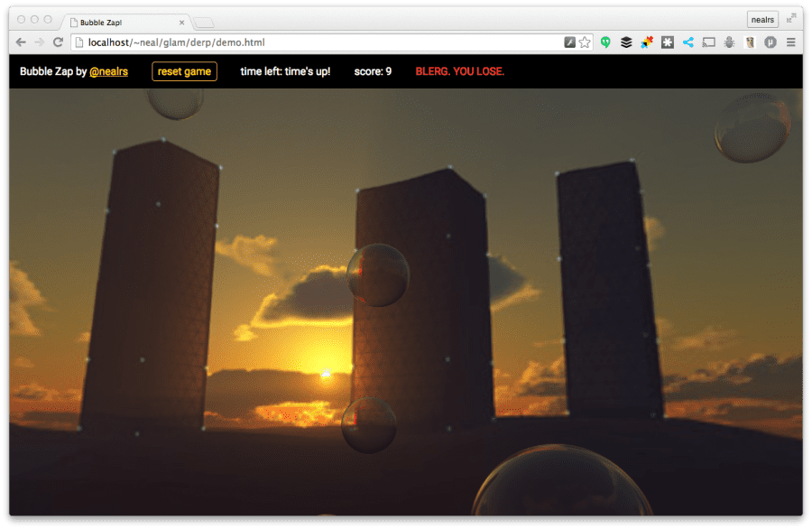The height and width of the screenshot is (529, 812).
Task: Enter fullscreen with the window expand arrows
Action: pos(790,19)
